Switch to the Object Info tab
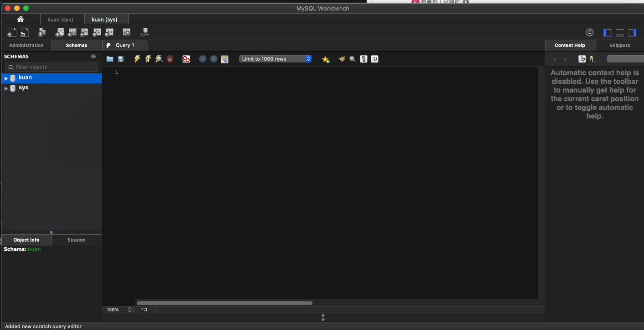Image resolution: width=644 pixels, height=330 pixels. [x=26, y=240]
